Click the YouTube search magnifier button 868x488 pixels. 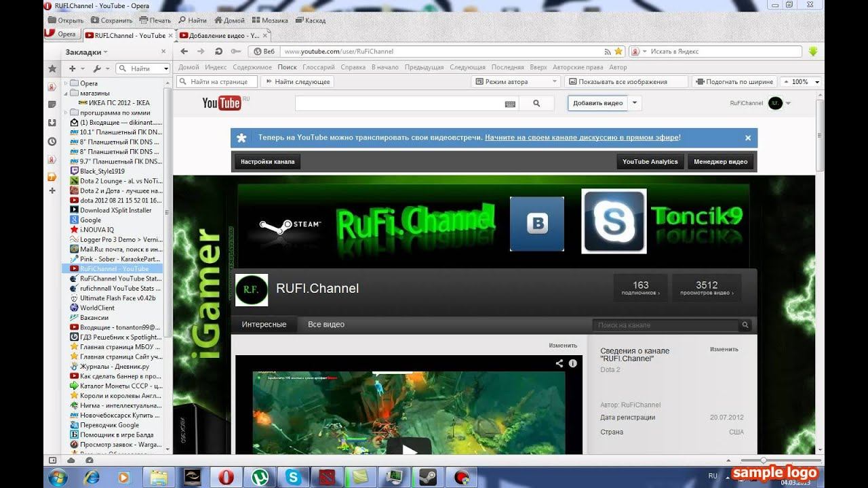536,104
